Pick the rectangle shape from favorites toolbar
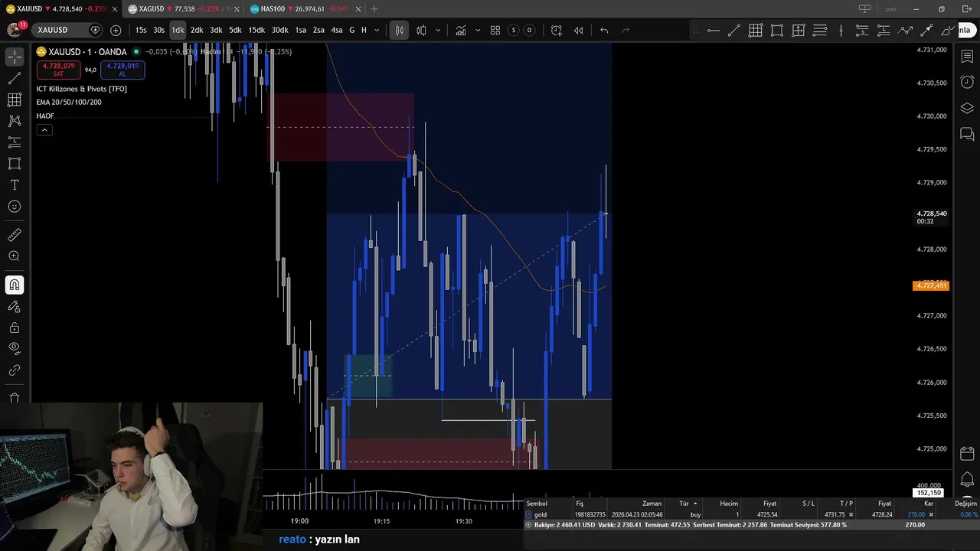980x551 pixels. coord(777,30)
